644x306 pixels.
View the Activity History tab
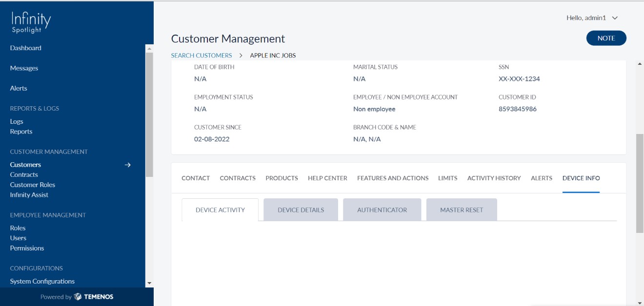(494, 178)
